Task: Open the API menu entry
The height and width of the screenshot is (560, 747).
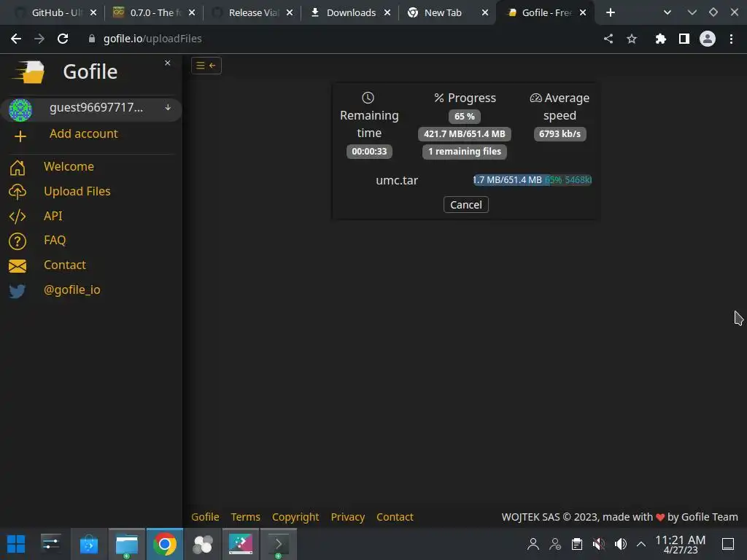Action: pos(53,216)
